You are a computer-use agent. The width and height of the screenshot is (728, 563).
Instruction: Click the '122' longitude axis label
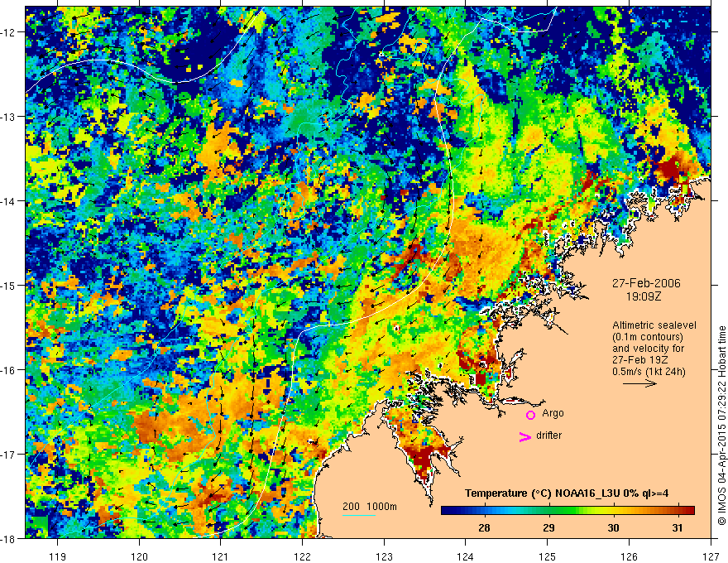click(x=302, y=557)
